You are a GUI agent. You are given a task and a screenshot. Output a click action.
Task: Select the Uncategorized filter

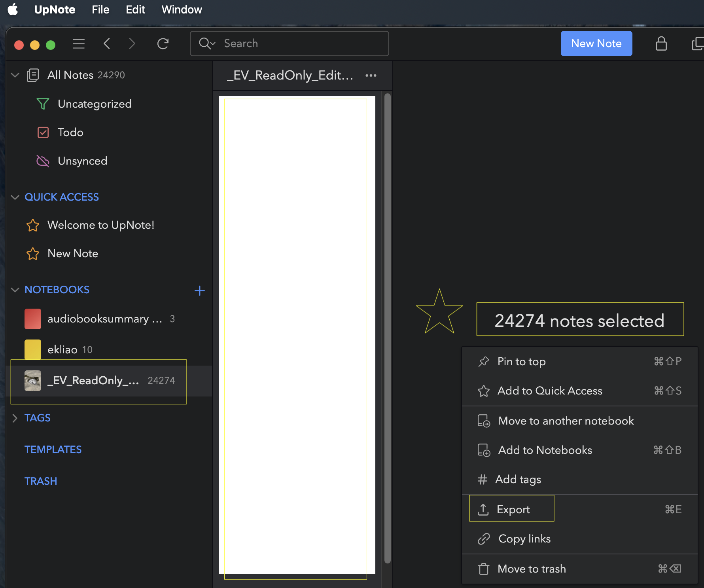click(x=109, y=104)
